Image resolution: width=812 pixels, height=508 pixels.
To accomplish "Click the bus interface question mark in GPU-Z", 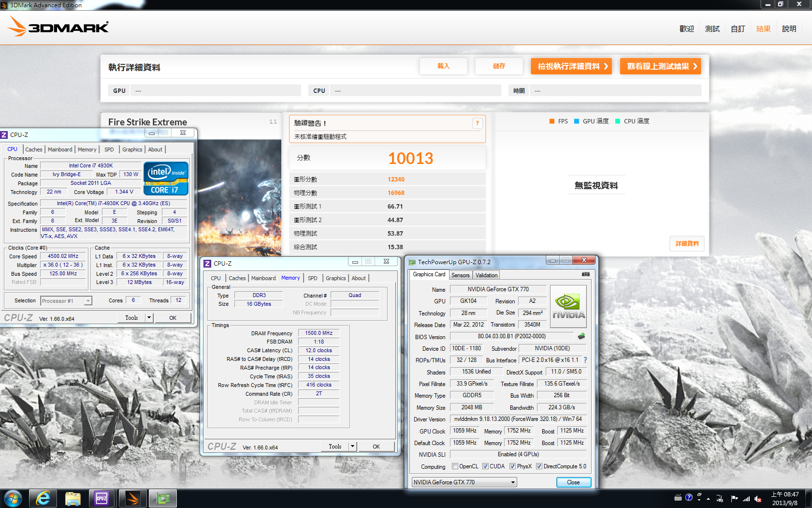I will (585, 360).
